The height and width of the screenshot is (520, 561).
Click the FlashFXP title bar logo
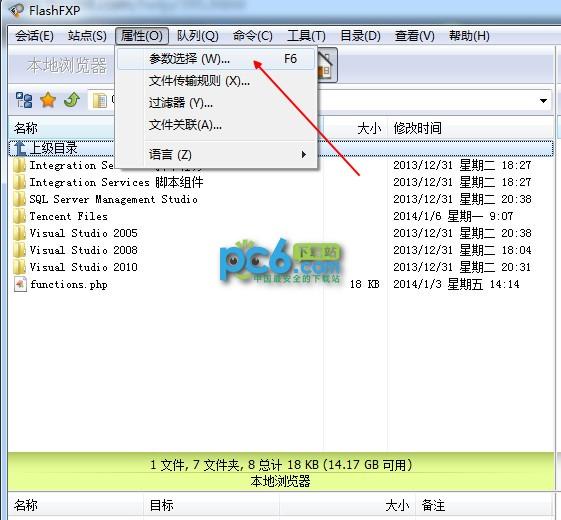[16, 10]
